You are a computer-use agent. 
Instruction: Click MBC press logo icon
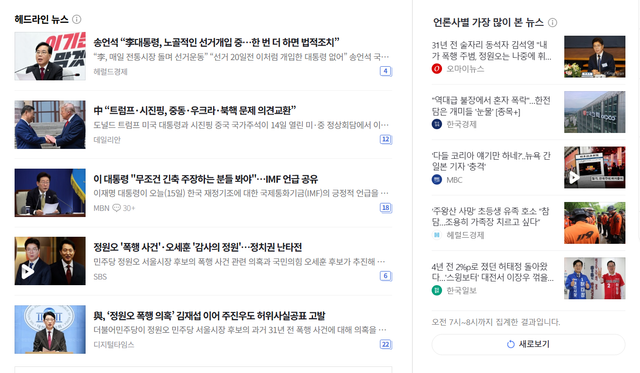[x=437, y=180]
